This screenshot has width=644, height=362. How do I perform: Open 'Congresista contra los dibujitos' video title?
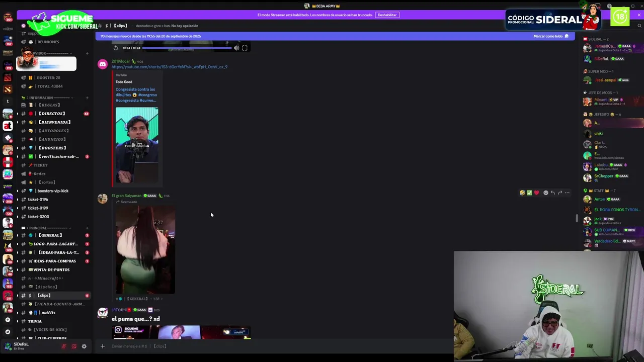(136, 95)
